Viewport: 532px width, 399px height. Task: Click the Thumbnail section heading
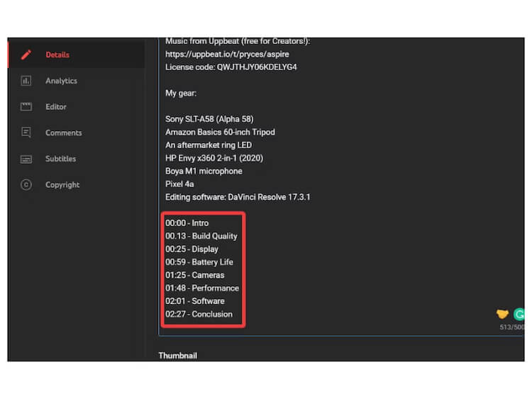click(x=178, y=356)
